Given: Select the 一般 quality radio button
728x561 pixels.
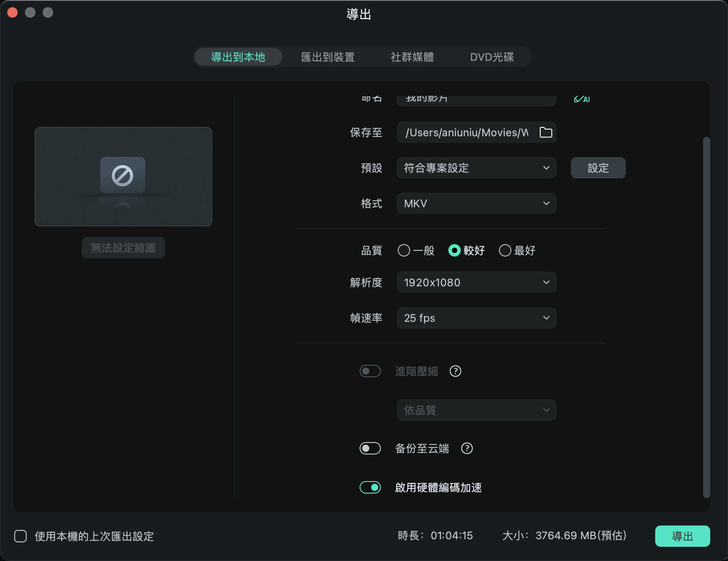Looking at the screenshot, I should (404, 250).
